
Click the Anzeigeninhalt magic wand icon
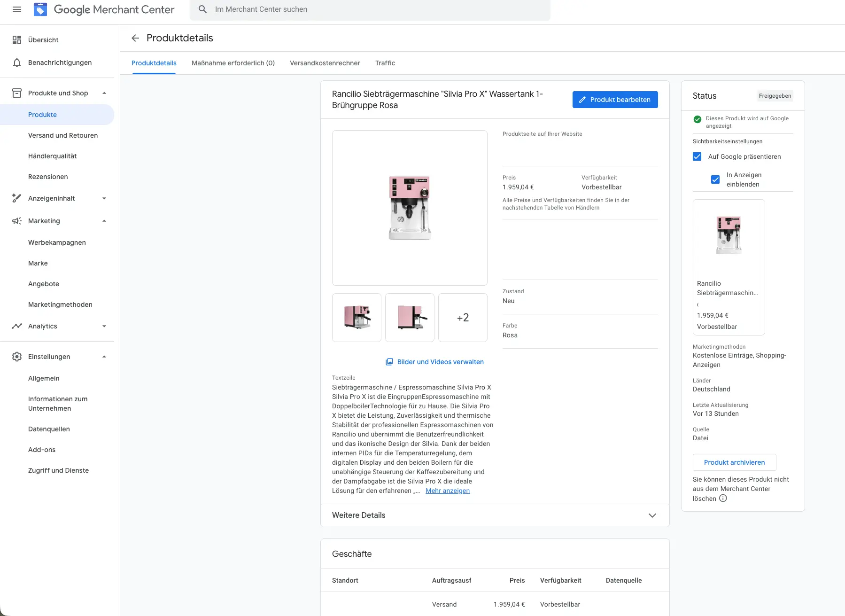coord(17,198)
